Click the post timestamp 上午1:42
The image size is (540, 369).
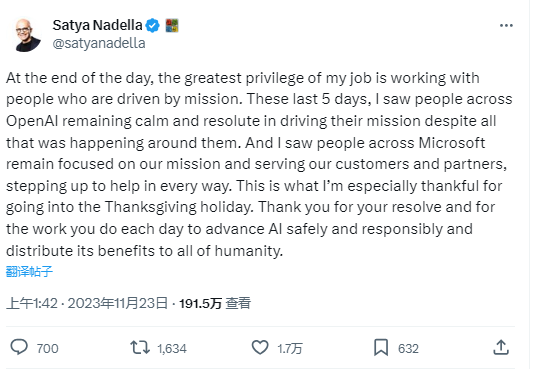click(32, 303)
